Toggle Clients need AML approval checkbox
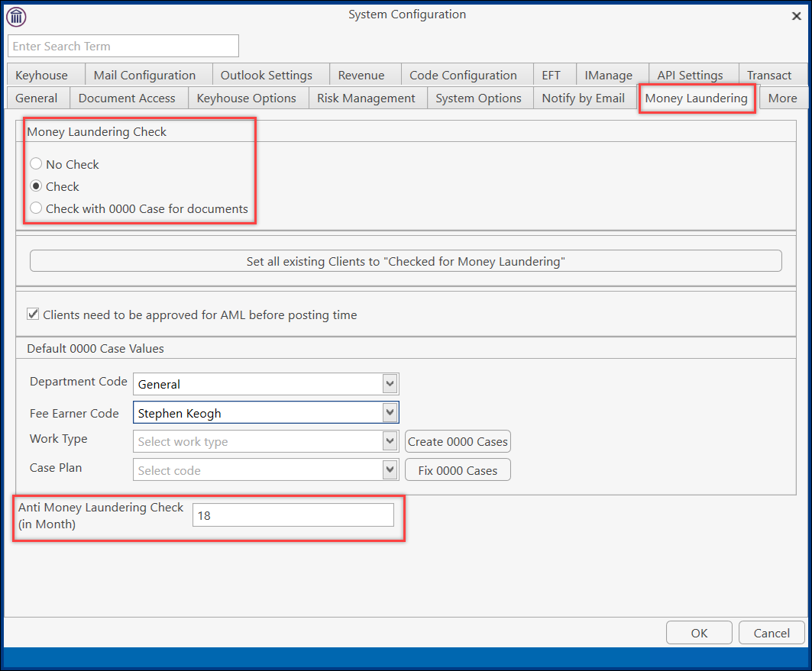Image resolution: width=812 pixels, height=671 pixels. click(34, 314)
